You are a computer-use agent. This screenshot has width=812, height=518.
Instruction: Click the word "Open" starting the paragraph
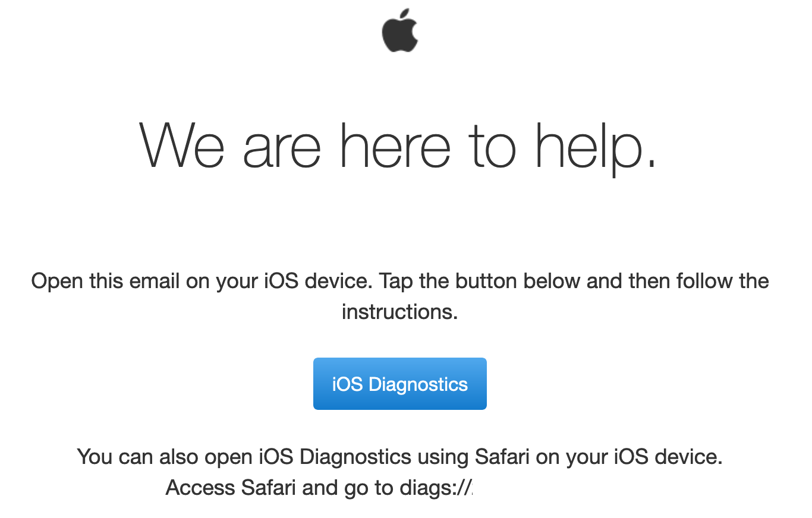click(x=57, y=281)
